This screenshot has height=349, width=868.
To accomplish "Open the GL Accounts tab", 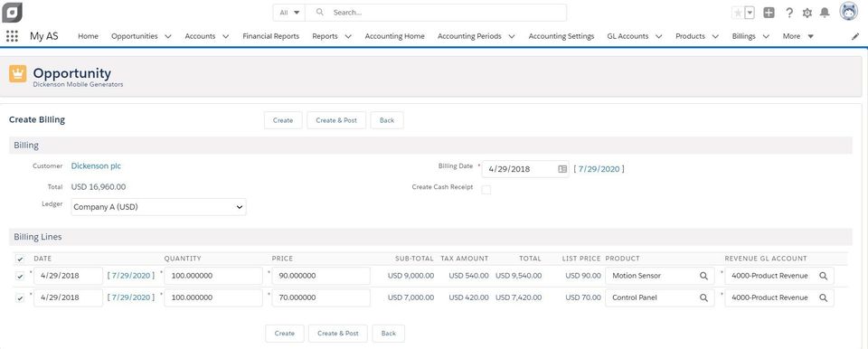I will 627,36.
